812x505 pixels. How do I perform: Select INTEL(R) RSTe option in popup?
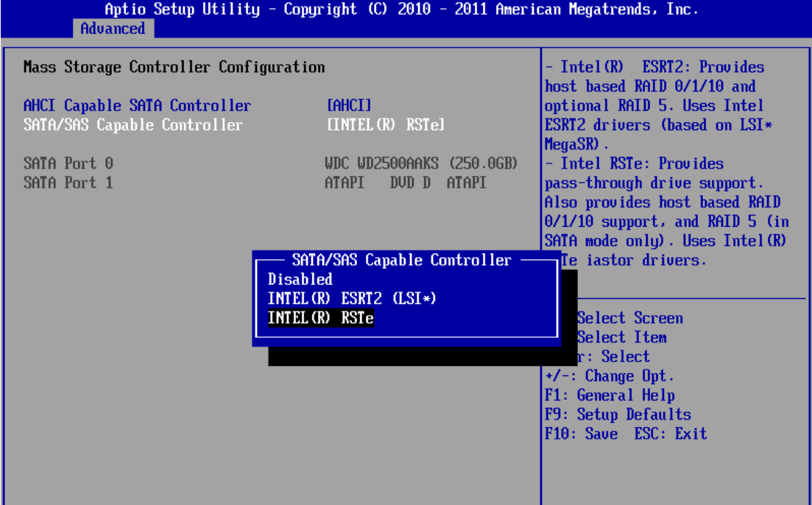320,318
